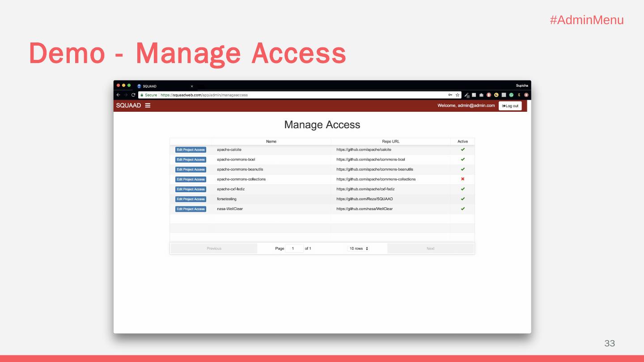Edit project access for apache-commons-beanutils
This screenshot has height=362, width=644.
(191, 169)
